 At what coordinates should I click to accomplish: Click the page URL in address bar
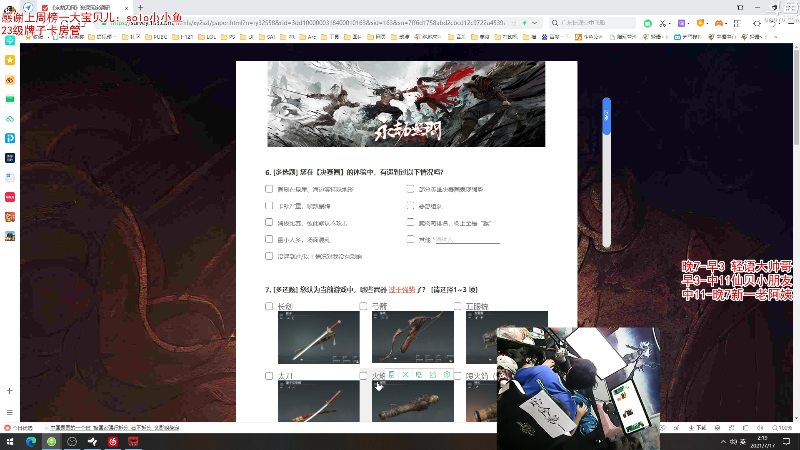308,23
